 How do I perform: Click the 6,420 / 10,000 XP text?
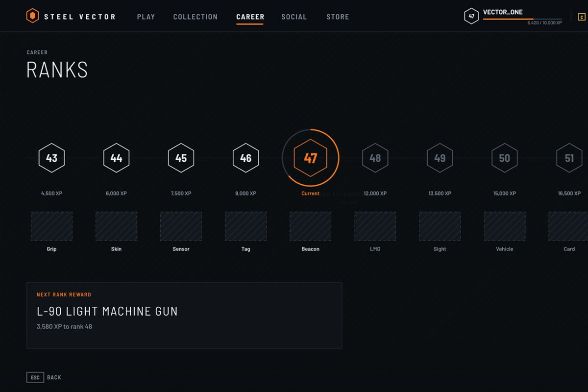click(x=544, y=23)
